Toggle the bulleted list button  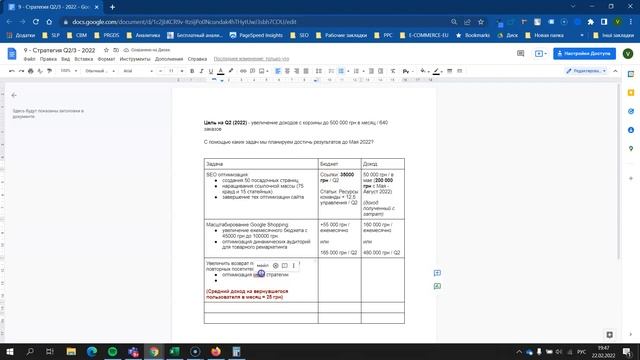(341, 71)
